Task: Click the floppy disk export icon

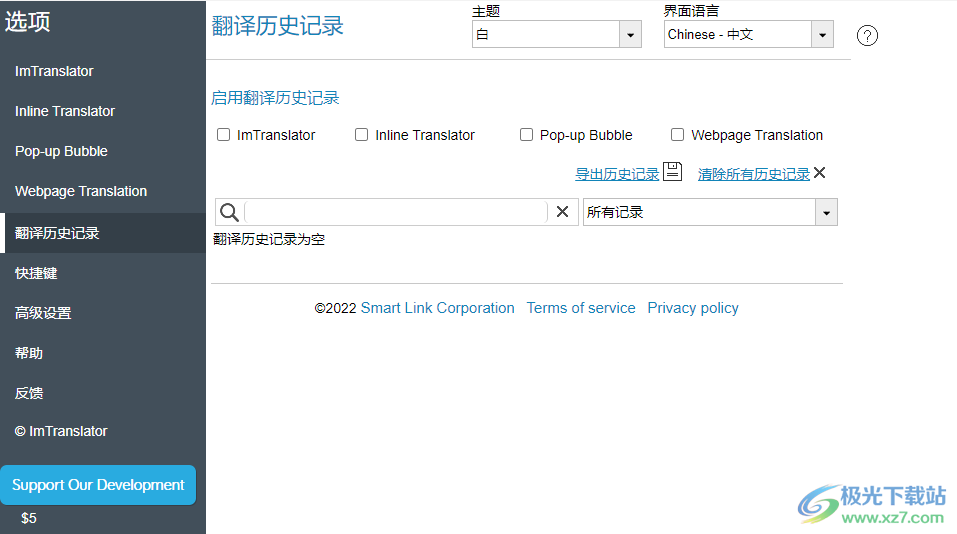Action: [x=672, y=171]
